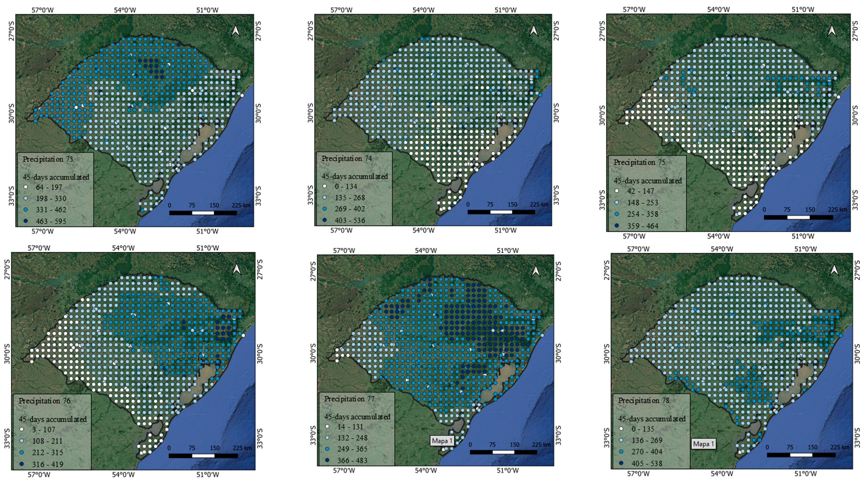The image size is (868, 485).
Task: Click Mapa 1 label on Precipitation 77 map
Action: pos(442,440)
